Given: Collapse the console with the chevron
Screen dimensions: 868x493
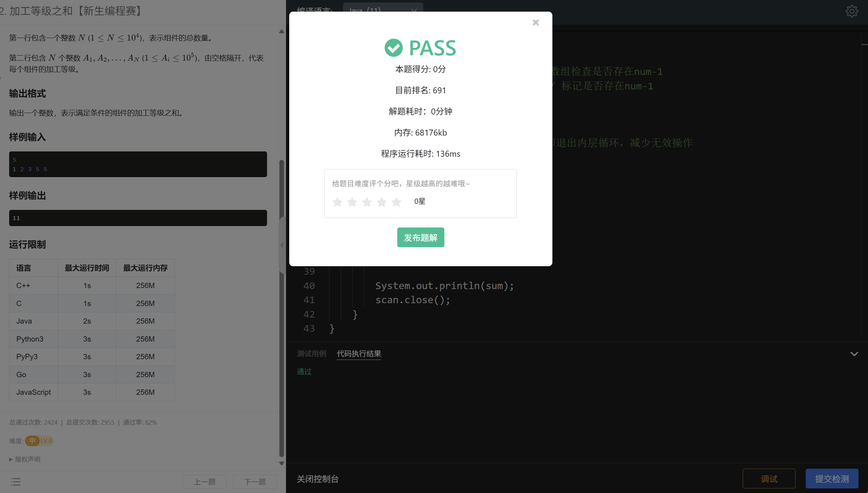Looking at the screenshot, I should coord(854,354).
